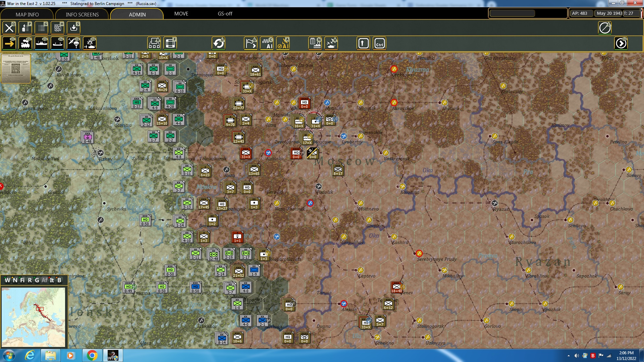Select movement mode with the F1 arrow tool
Image resolution: width=644 pixels, height=362 pixels.
9,43
